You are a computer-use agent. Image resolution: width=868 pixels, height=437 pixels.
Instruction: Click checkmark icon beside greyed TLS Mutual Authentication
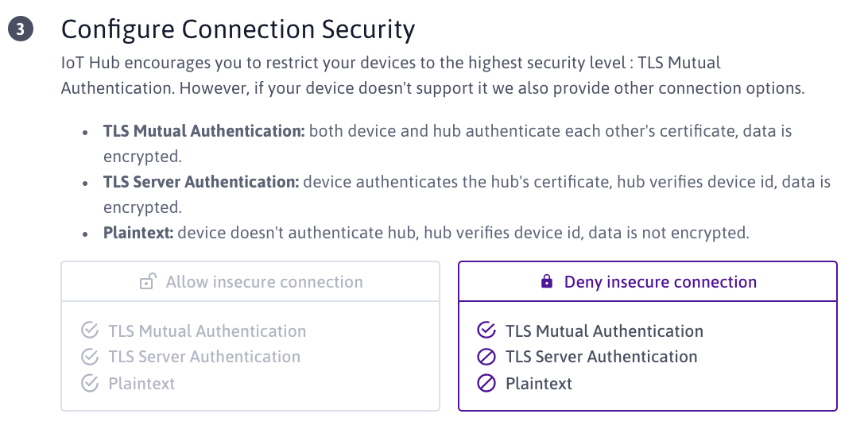(x=89, y=331)
